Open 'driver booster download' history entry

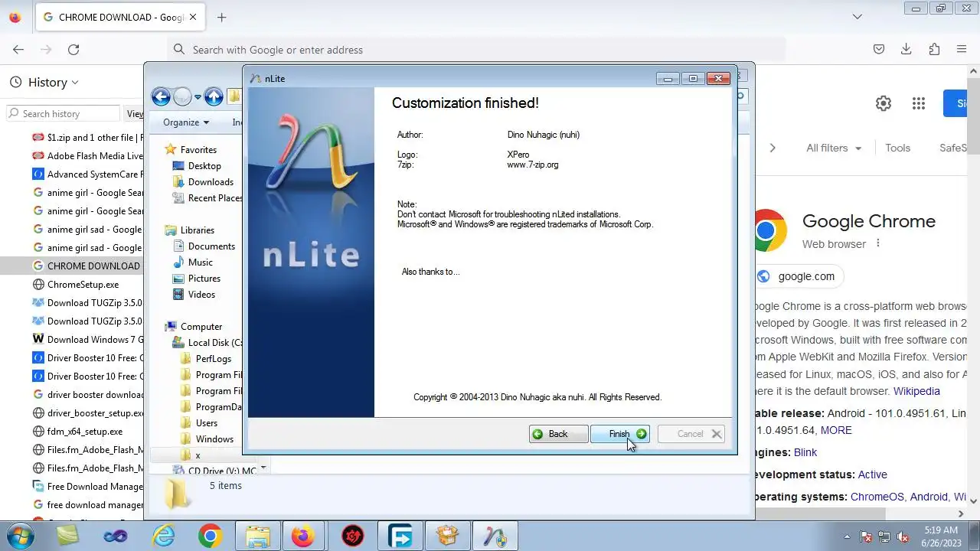(87, 394)
